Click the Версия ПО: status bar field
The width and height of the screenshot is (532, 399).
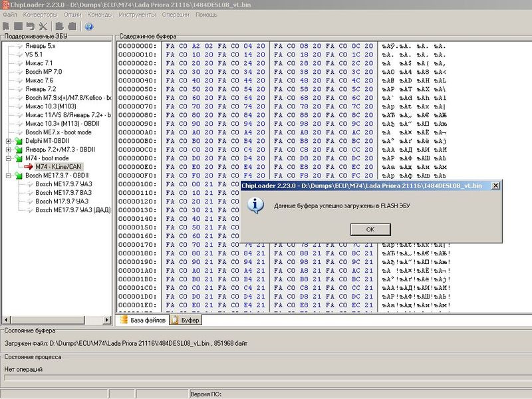point(206,394)
